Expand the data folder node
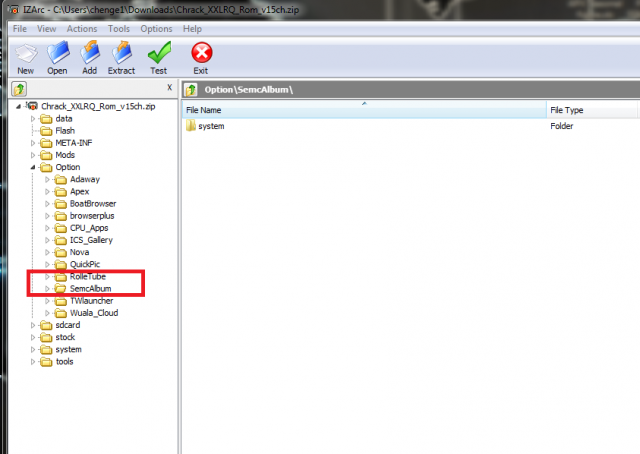This screenshot has height=454, width=640. click(33, 119)
